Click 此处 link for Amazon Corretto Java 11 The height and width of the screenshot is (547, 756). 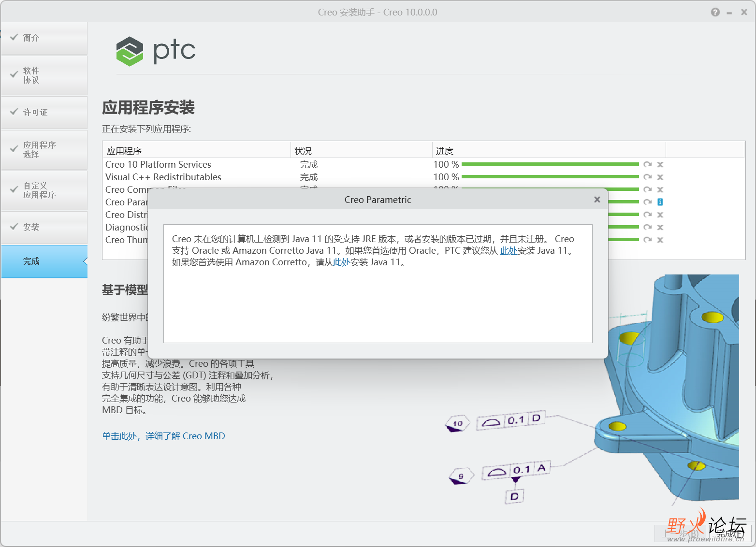click(341, 262)
